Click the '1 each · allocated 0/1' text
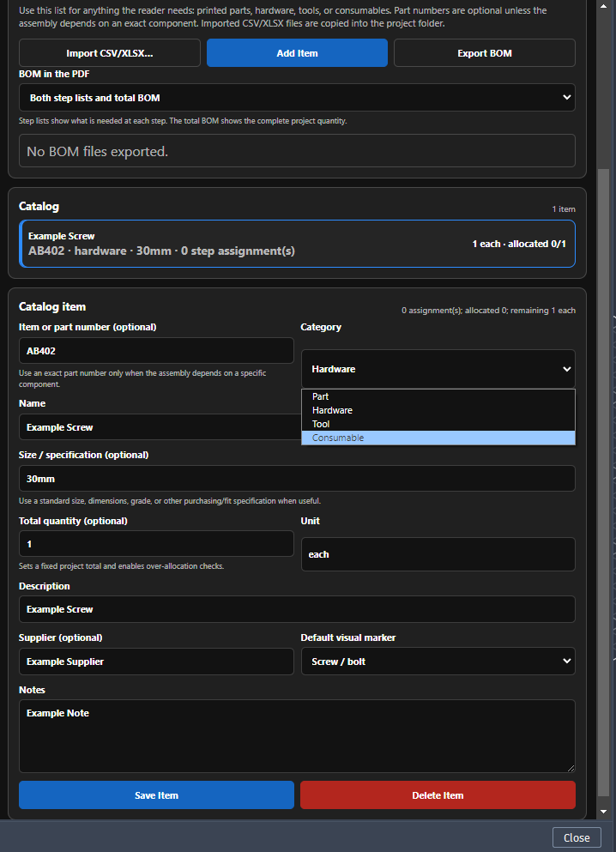The height and width of the screenshot is (852, 616). coord(519,244)
